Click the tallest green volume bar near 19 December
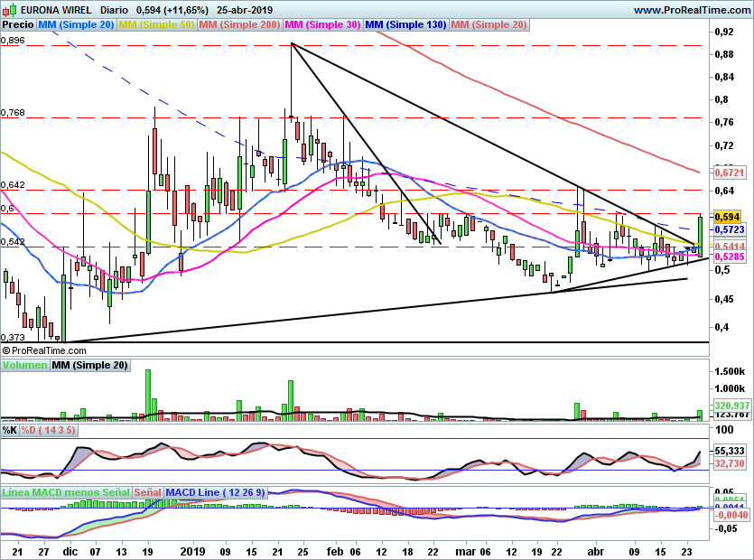This screenshot has height=560, width=754. [147, 396]
